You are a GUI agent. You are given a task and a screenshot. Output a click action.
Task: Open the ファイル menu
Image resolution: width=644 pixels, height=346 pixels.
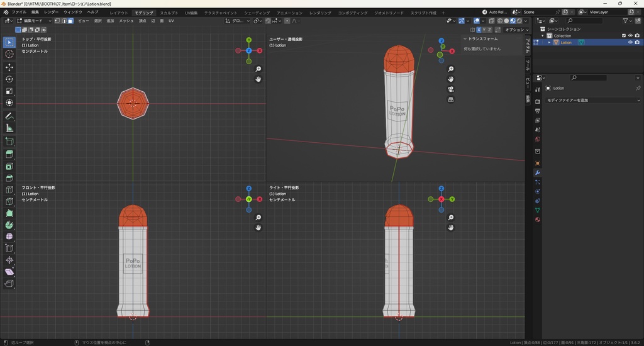pyautogui.click(x=19, y=13)
